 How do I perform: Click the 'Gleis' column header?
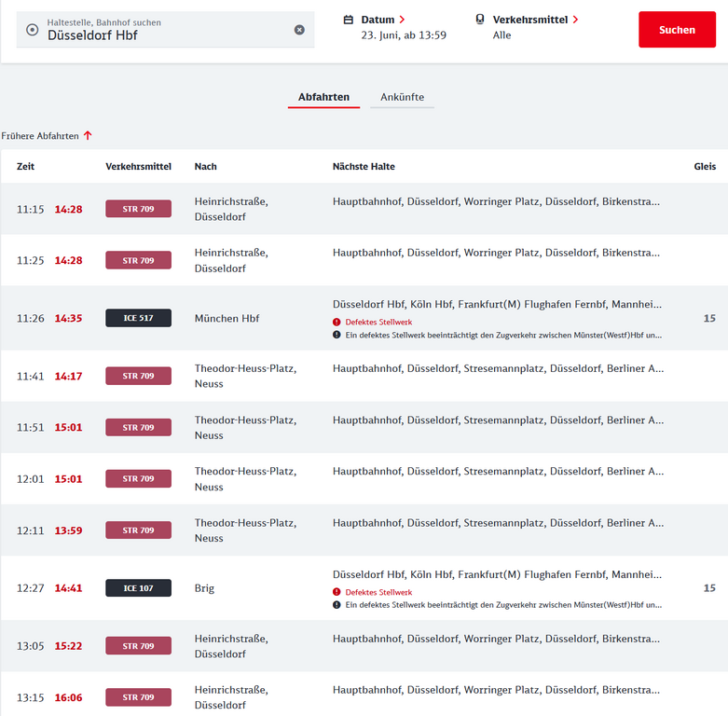(x=705, y=166)
